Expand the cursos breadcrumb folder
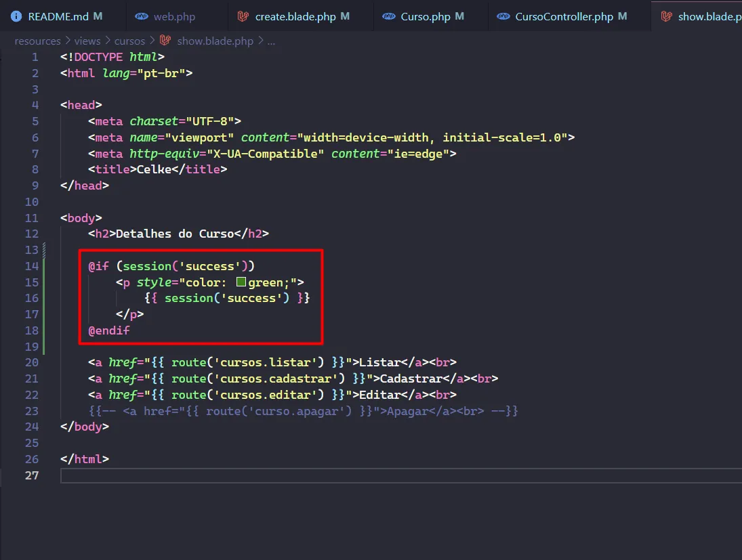 [129, 41]
